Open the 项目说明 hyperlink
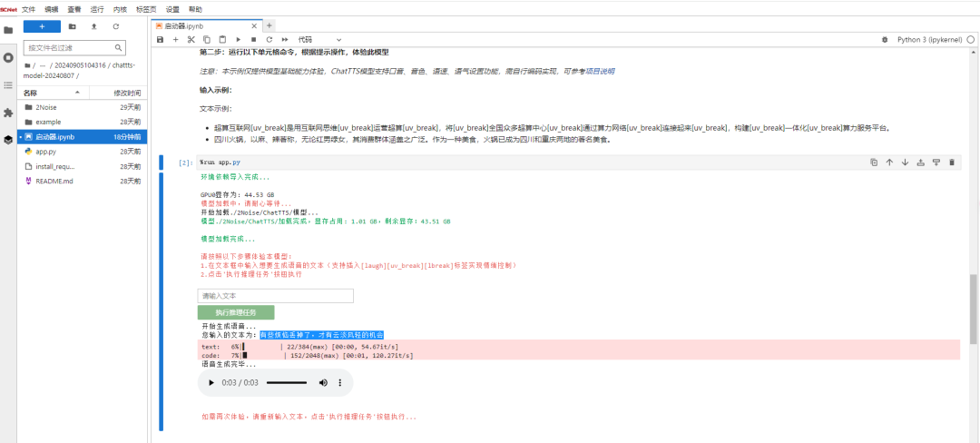980x443 pixels. 600,70
